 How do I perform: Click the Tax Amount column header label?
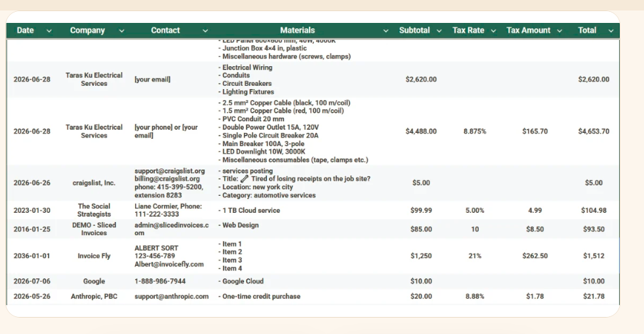[x=528, y=30]
